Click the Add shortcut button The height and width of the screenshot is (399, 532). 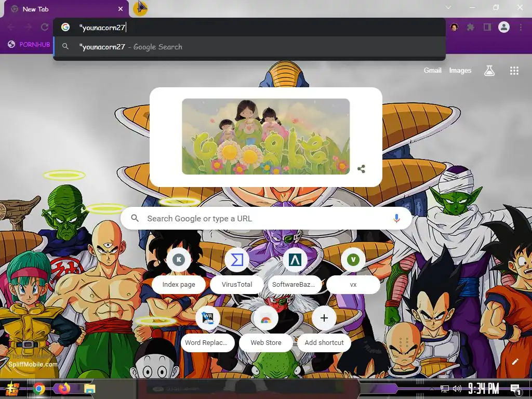click(x=324, y=328)
